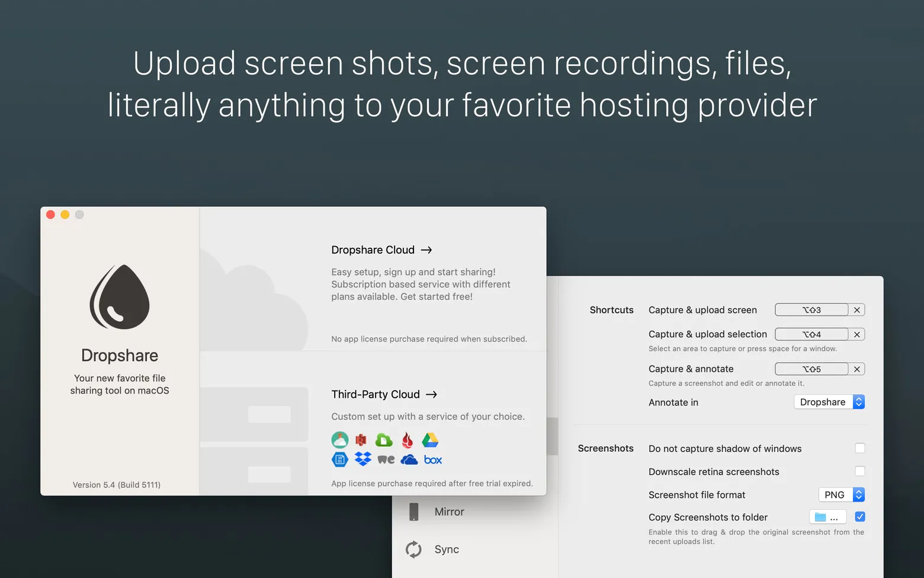Click the Amazon S3 red icon
The width and height of the screenshot is (924, 578).
361,440
